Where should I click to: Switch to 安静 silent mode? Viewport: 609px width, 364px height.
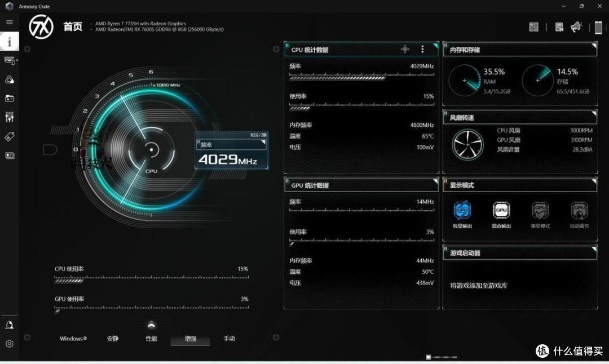click(x=113, y=339)
